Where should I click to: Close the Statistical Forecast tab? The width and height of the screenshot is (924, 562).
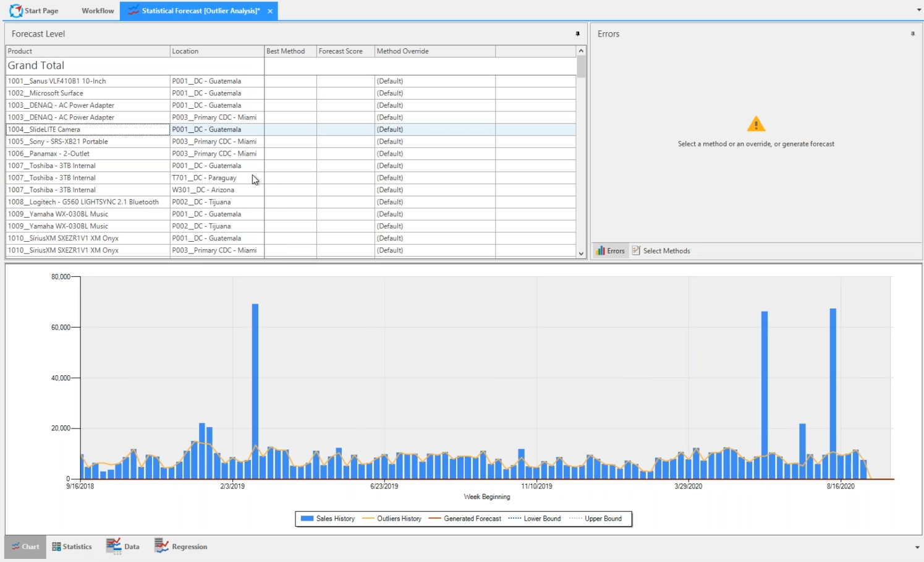point(270,11)
